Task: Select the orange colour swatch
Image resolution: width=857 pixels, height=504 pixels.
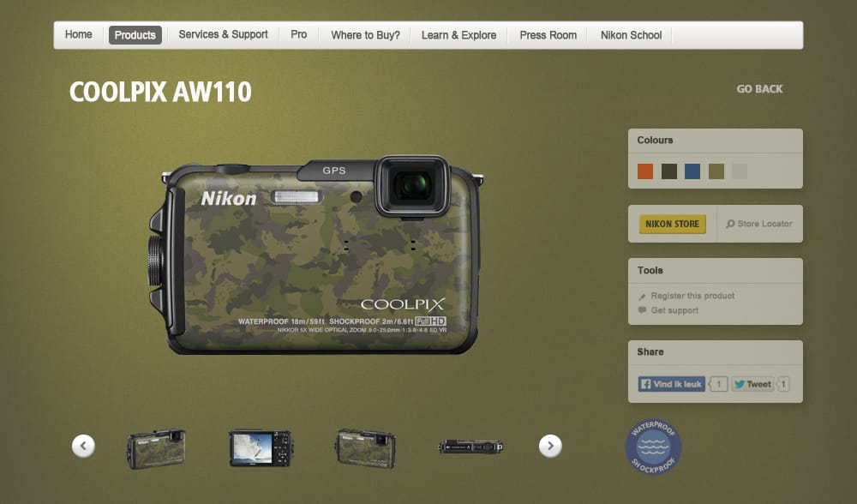Action: pos(645,171)
